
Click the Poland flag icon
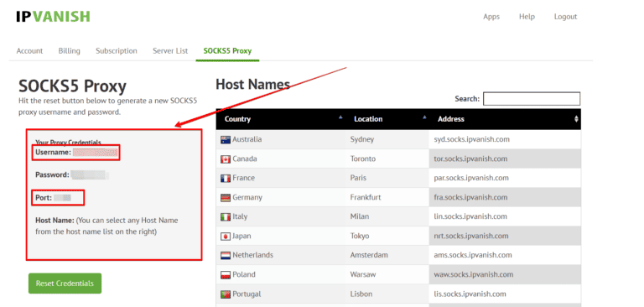click(x=225, y=274)
